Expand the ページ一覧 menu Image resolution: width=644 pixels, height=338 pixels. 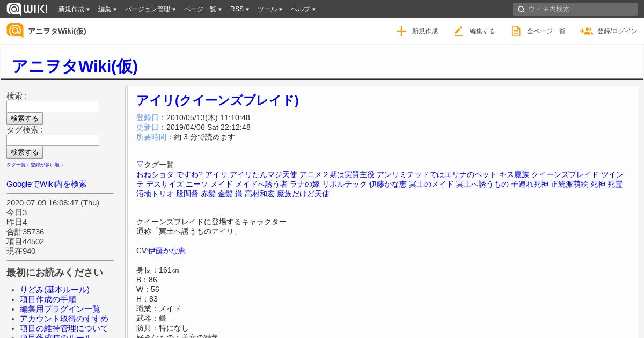[x=203, y=9]
